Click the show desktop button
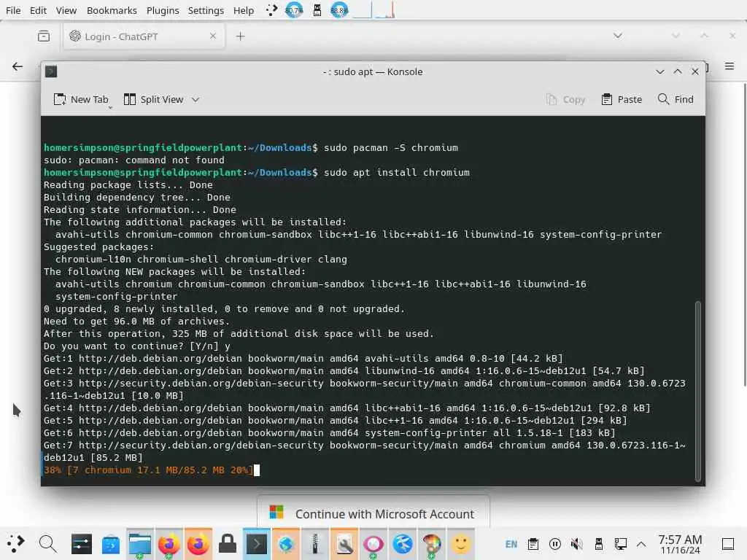 (x=728, y=544)
